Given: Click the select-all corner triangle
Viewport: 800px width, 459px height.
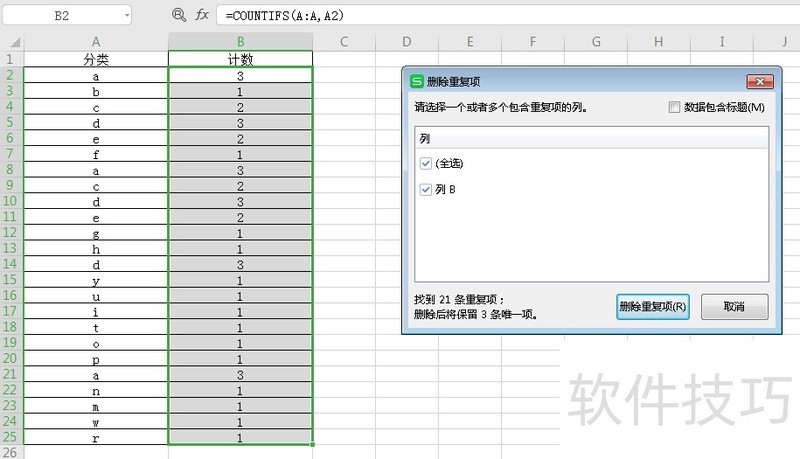Looking at the screenshot, I should pos(15,42).
